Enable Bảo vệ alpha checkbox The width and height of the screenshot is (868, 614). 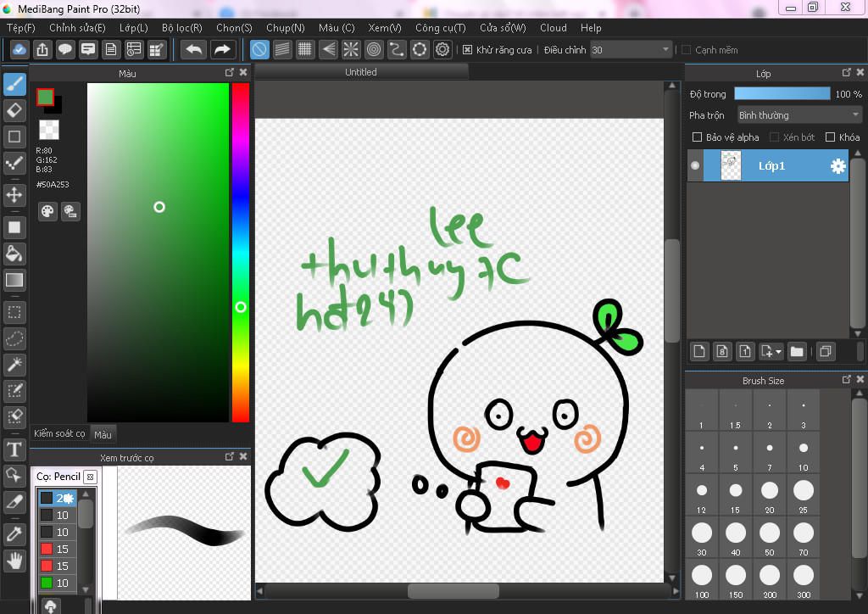pos(698,137)
